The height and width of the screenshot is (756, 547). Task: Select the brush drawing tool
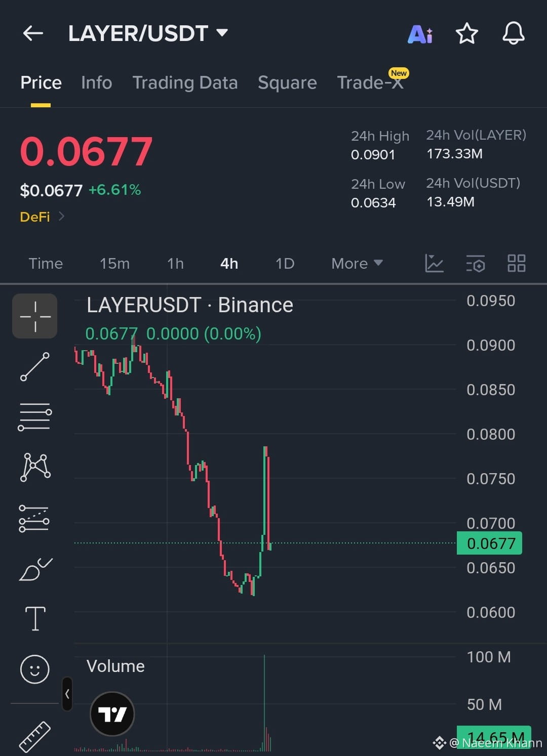pos(35,569)
